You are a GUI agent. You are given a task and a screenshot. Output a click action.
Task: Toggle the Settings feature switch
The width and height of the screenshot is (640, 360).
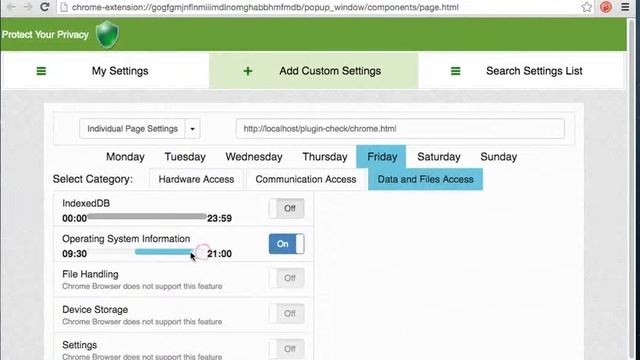point(287,349)
